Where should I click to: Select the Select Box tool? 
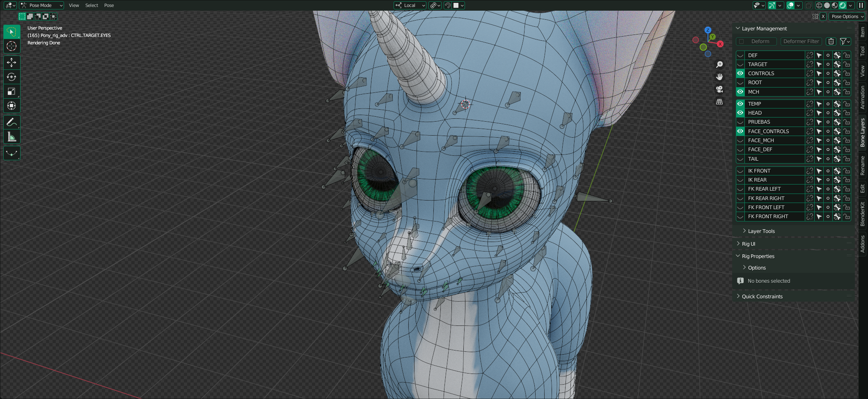(11, 32)
